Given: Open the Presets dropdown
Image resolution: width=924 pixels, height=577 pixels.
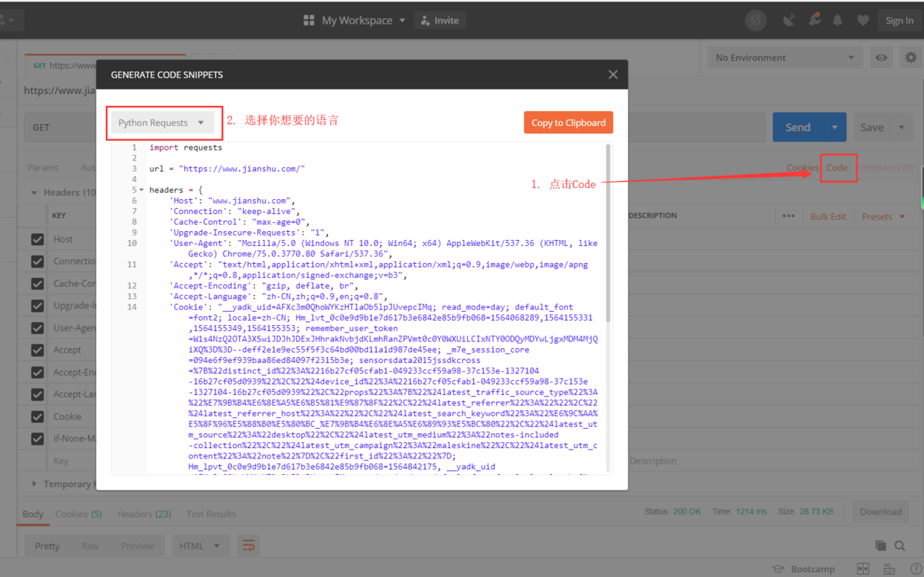Looking at the screenshot, I should click(884, 216).
